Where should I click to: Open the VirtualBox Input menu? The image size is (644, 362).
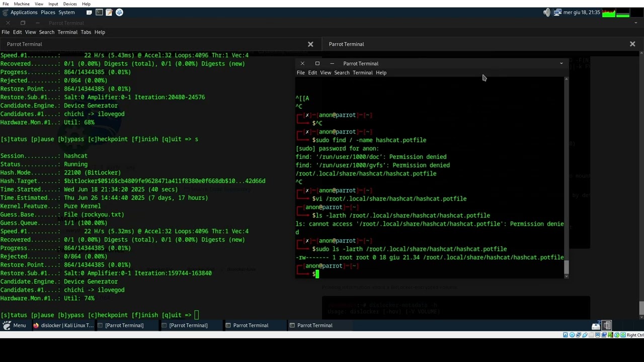pyautogui.click(x=53, y=4)
